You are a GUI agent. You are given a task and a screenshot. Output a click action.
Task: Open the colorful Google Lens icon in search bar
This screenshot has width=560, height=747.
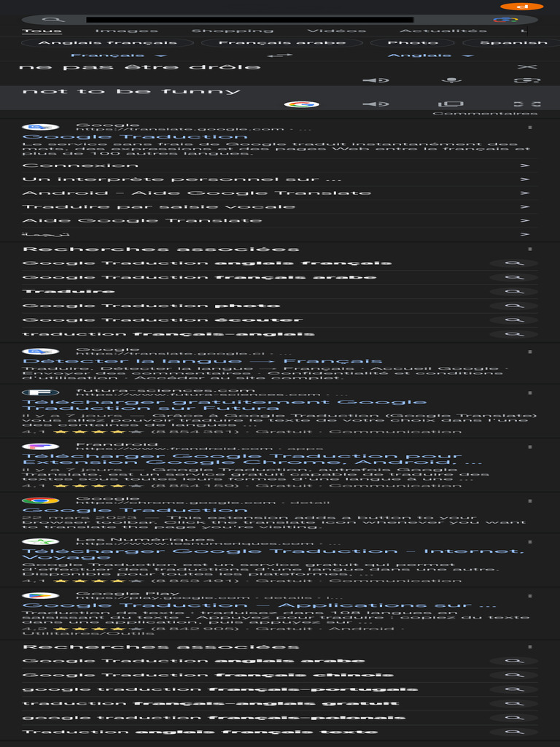(x=505, y=20)
